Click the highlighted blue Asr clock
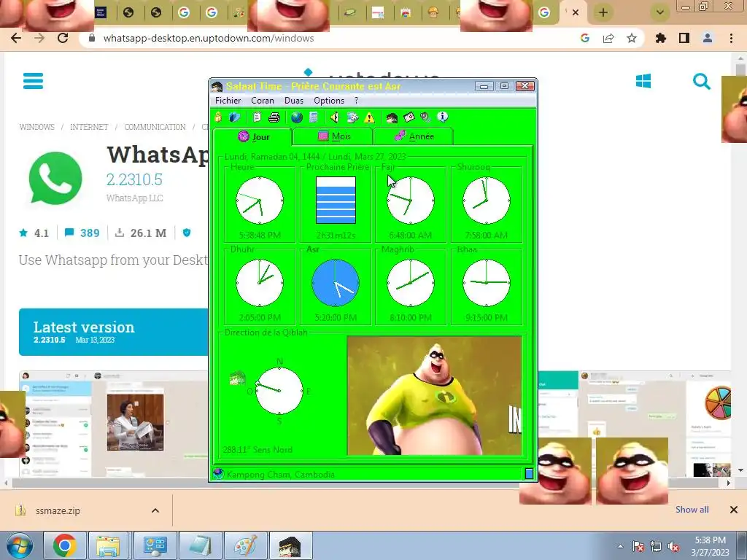The height and width of the screenshot is (560, 747). point(336,283)
